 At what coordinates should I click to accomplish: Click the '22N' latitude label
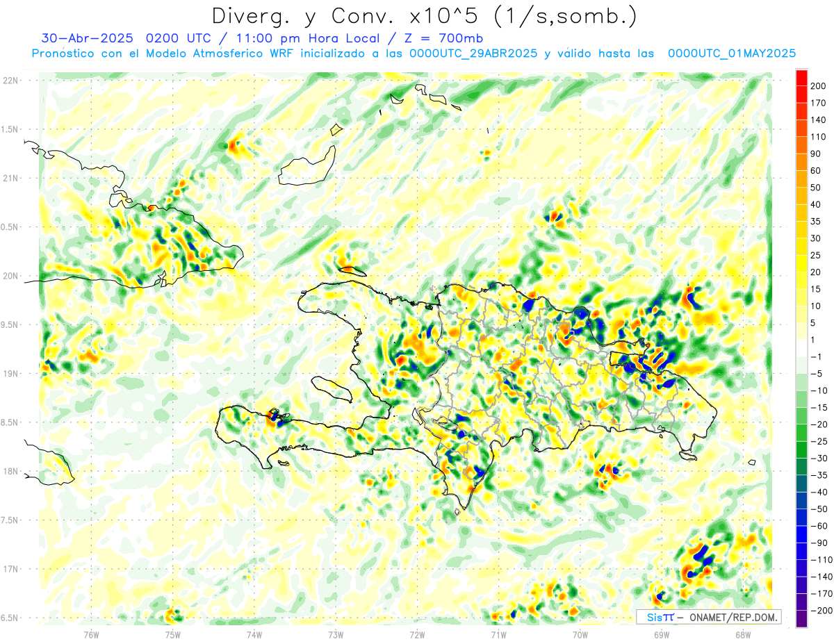pyautogui.click(x=10, y=81)
